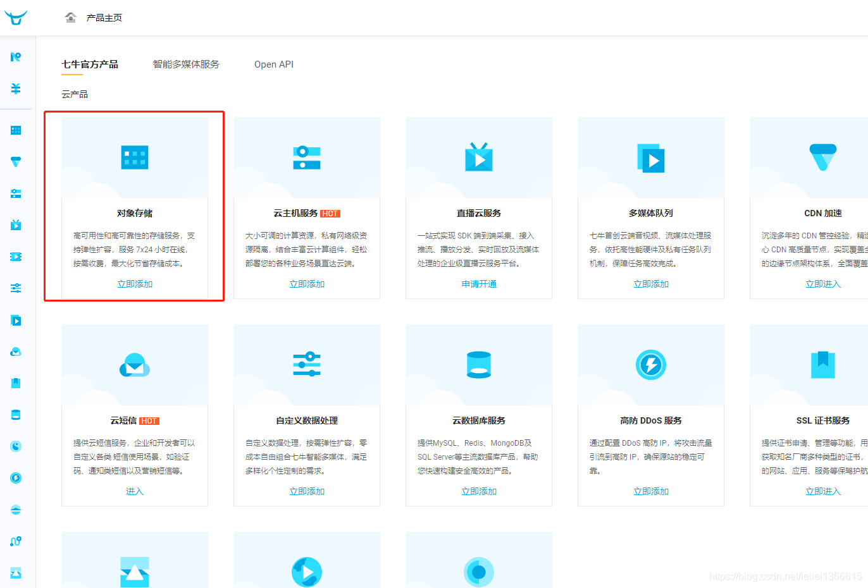Click 立即添加 under 多媒体队列
The width and height of the screenshot is (868, 588).
coord(651,284)
